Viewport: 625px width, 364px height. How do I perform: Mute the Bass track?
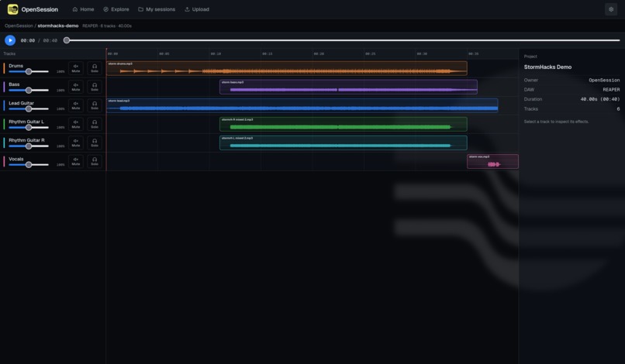click(76, 87)
